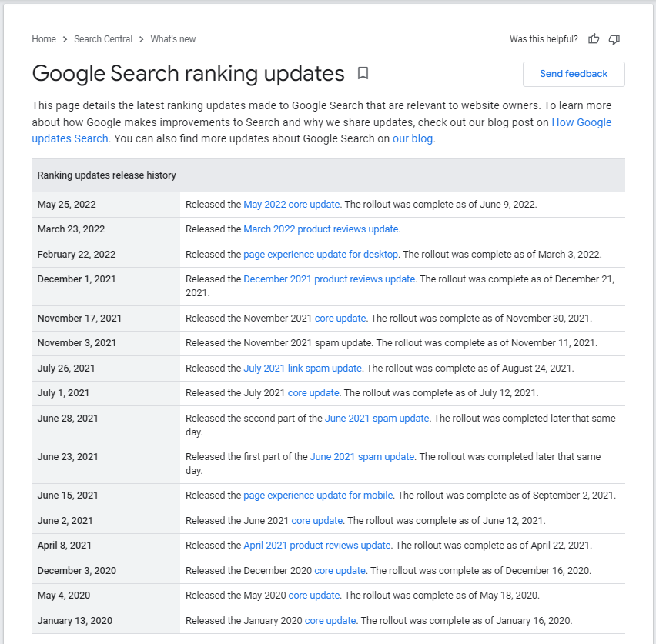This screenshot has height=644, width=656.
Task: Open Search Central breadcrumb link
Action: [x=103, y=39]
